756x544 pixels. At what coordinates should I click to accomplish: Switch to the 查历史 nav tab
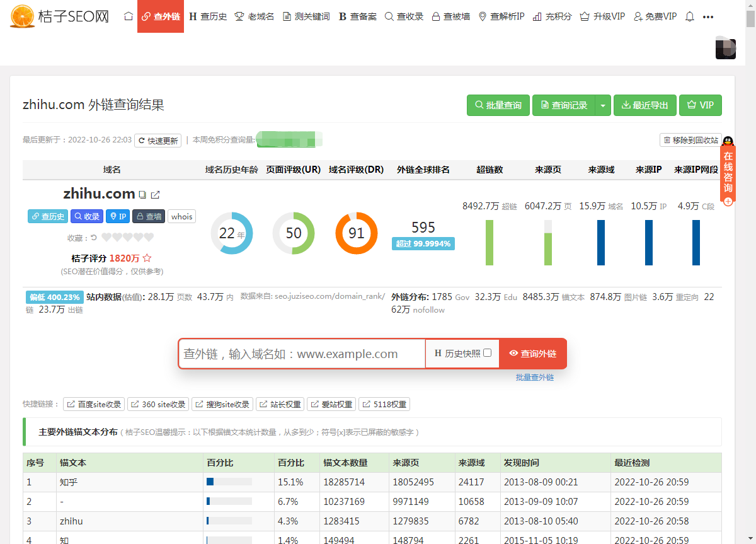(x=208, y=16)
